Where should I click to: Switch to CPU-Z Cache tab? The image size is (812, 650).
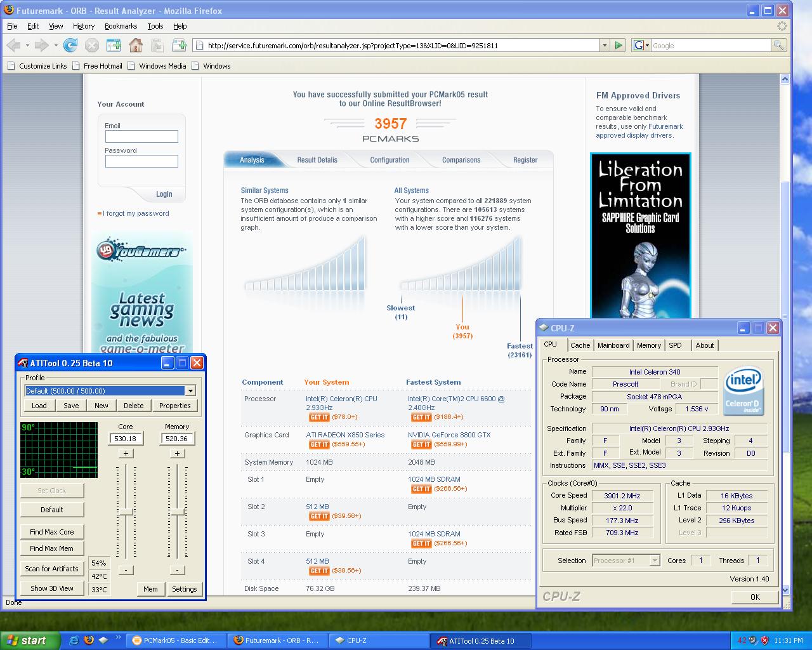coord(580,345)
